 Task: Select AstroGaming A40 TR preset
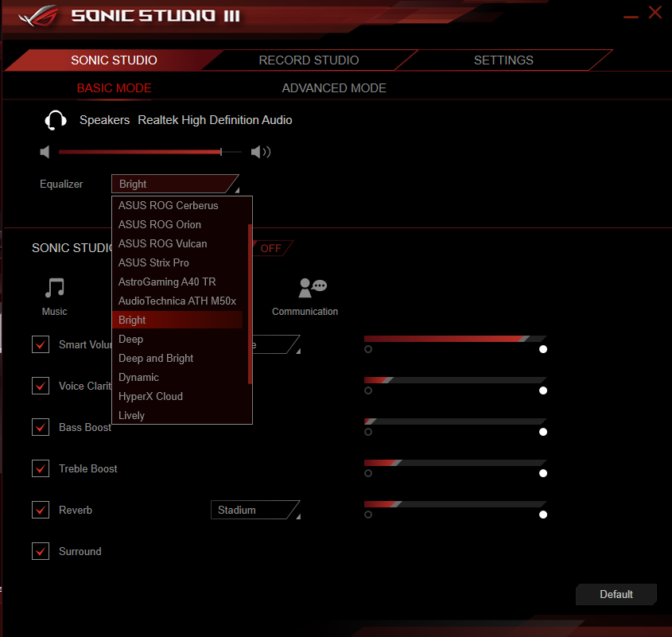(x=177, y=282)
